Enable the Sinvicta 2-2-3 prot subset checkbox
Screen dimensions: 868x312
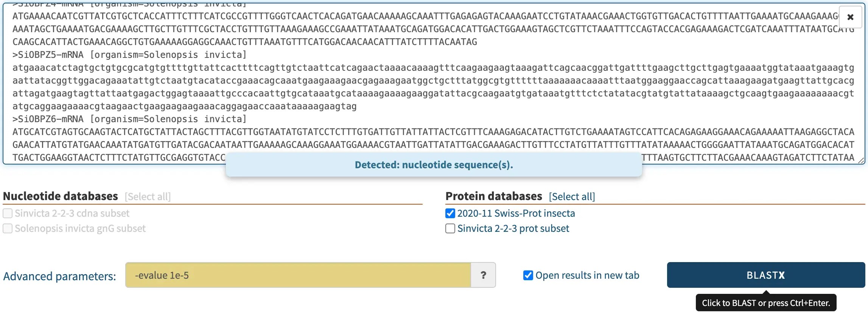click(x=450, y=229)
